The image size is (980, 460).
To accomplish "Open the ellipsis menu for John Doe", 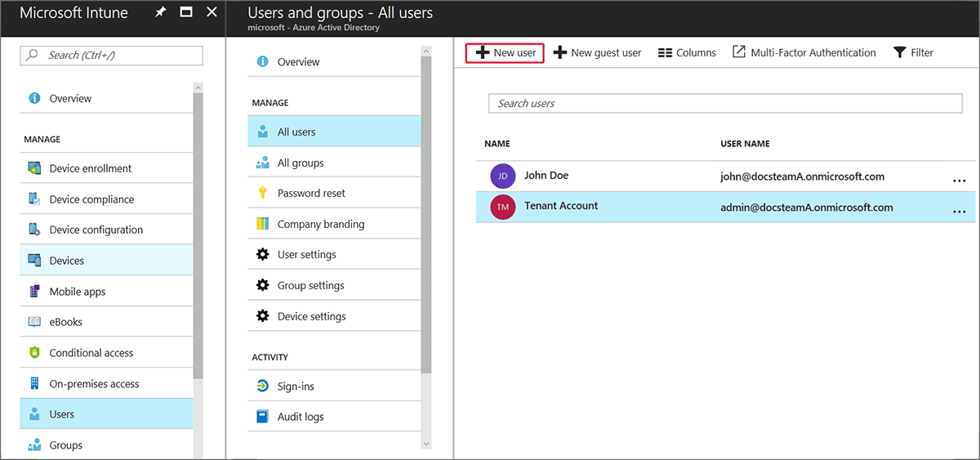I will [x=960, y=180].
